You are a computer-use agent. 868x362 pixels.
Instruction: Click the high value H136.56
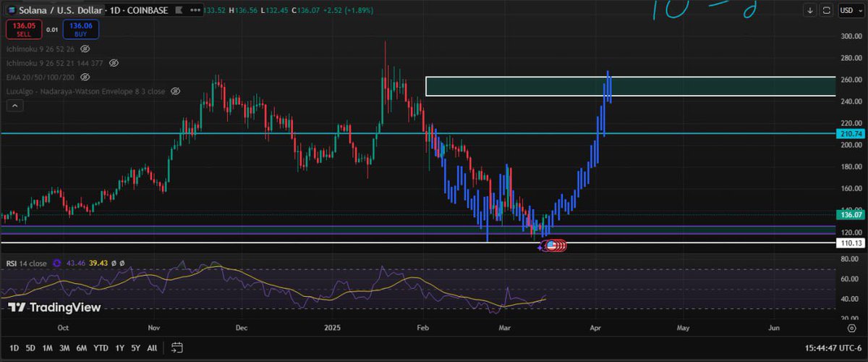click(242, 11)
